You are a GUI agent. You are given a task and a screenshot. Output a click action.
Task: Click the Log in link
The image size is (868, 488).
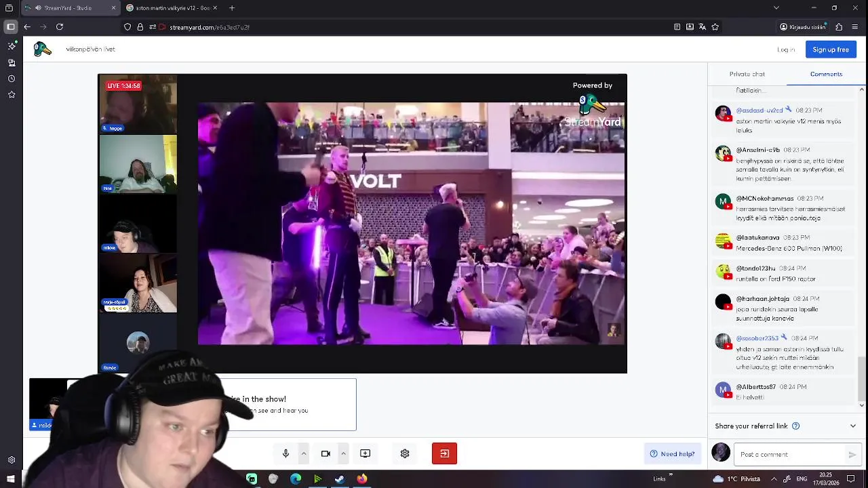coord(786,49)
